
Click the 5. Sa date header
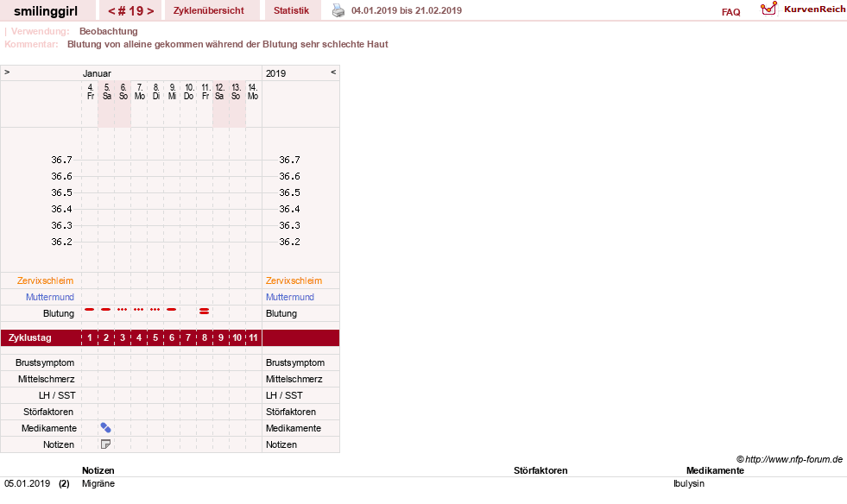[106, 91]
